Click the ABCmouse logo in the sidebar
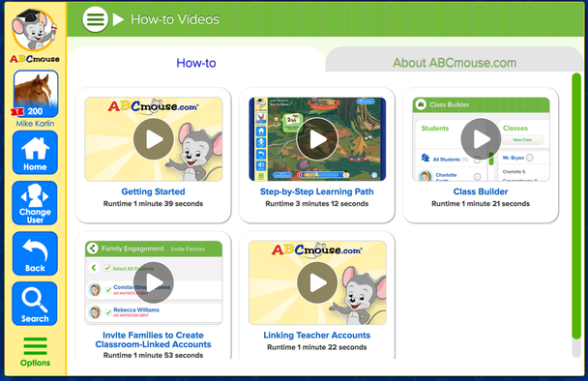Screen dimensions: 588x381 pyautogui.click(x=35, y=36)
